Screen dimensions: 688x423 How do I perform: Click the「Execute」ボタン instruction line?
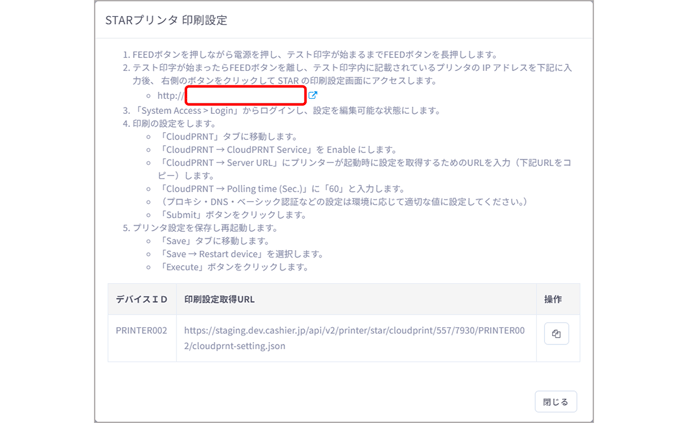coord(233,267)
